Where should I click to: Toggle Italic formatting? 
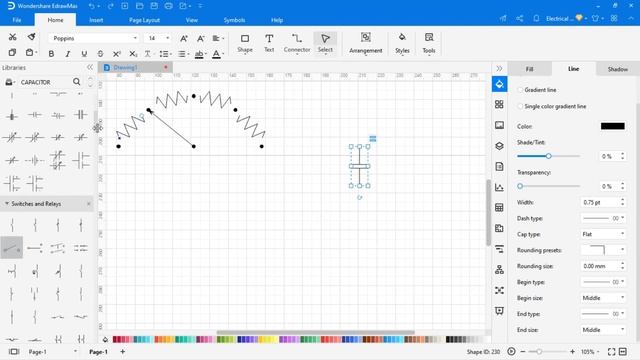click(68, 53)
